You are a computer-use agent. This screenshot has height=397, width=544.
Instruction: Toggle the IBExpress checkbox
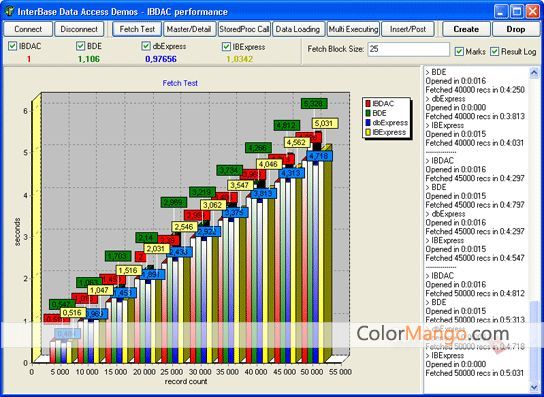(x=227, y=47)
